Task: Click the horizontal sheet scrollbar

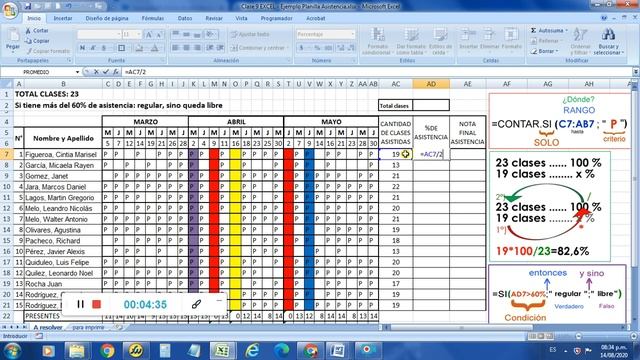Action: 461,327
